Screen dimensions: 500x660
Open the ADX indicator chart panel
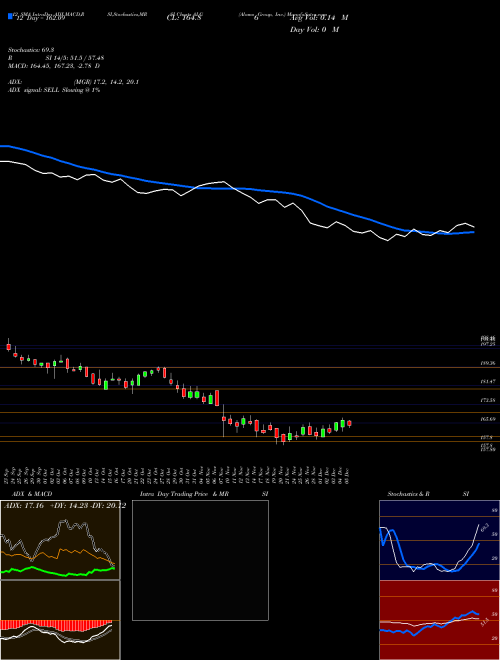[60, 540]
